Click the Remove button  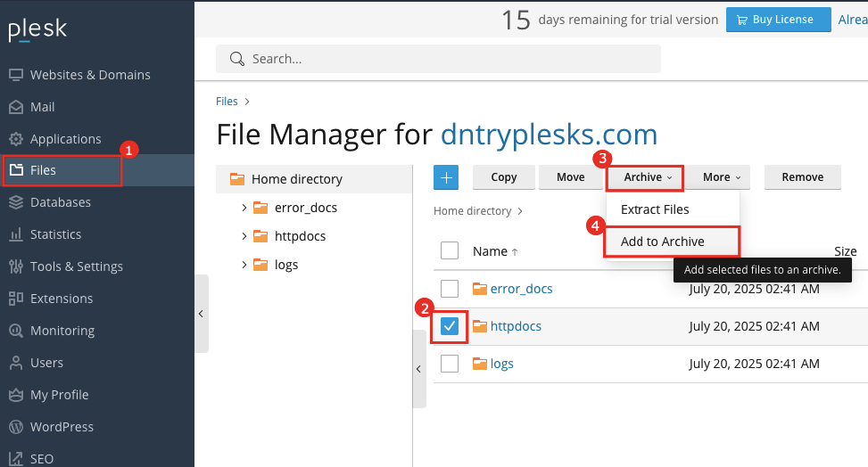[803, 177]
